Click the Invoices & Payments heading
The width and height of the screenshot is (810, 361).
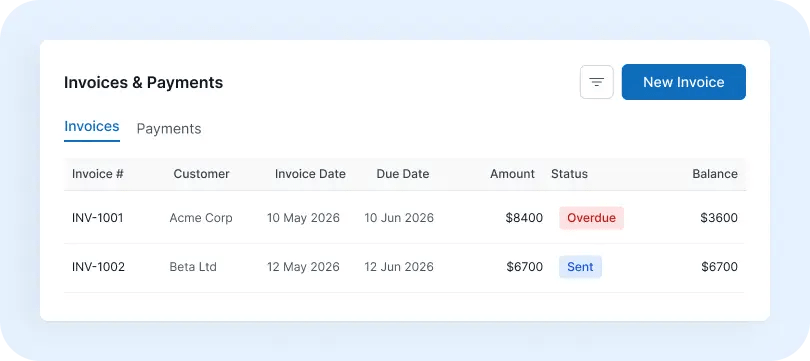144,83
